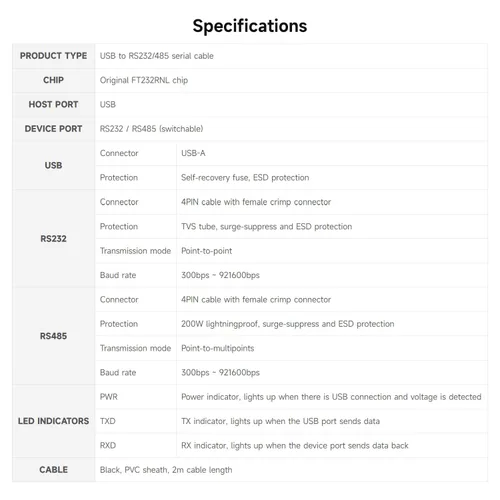Screen dimensions: 500x500
Task: Select the HOST PORT label cell
Action: [53, 104]
